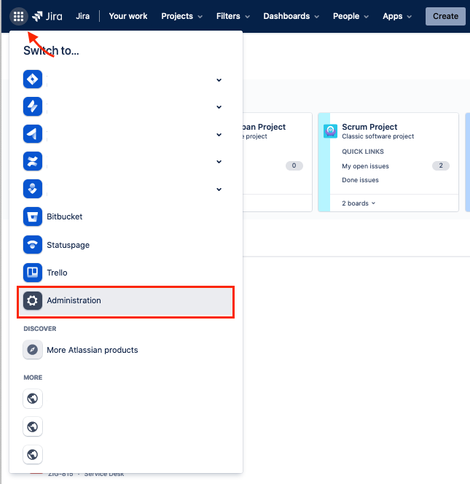This screenshot has width=470, height=484.
Task: Click the compass icon for more products
Action: (x=33, y=350)
